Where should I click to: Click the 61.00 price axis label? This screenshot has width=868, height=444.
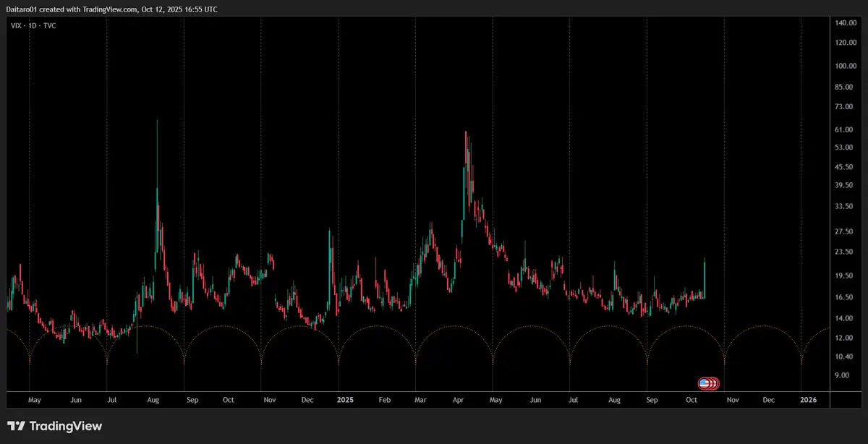pos(844,129)
